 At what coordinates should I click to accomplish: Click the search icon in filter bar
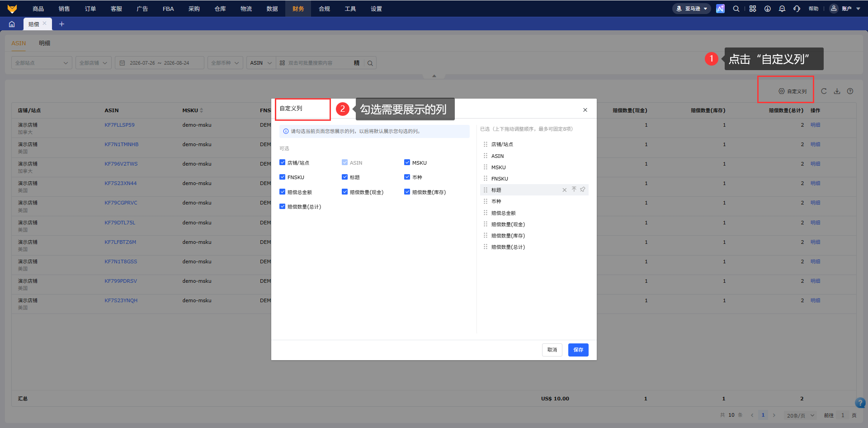point(370,63)
